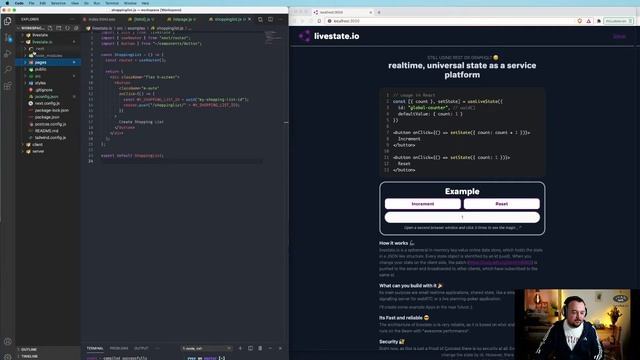Viewport: 640px width, 360px height.
Task: Open the Accounts icon in the activity bar
Action: (8, 342)
